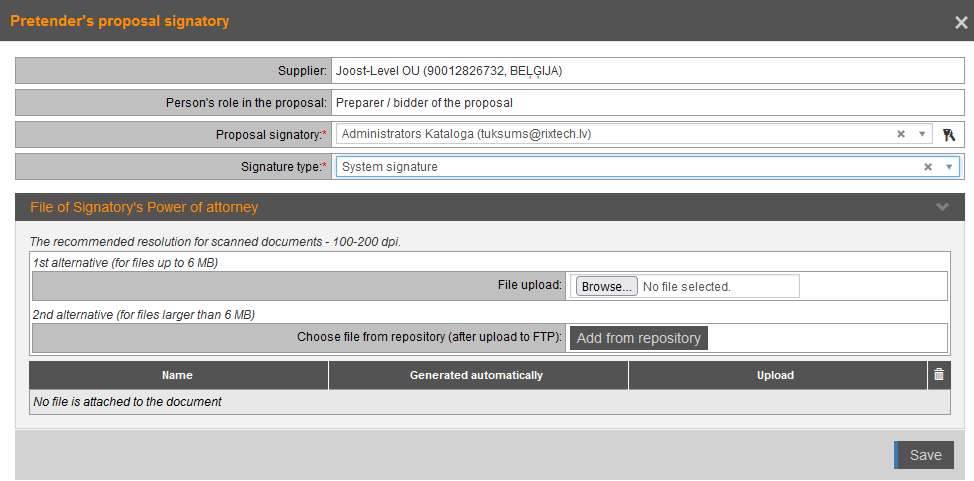Expand the Signature type dropdown arrow

coord(949,167)
